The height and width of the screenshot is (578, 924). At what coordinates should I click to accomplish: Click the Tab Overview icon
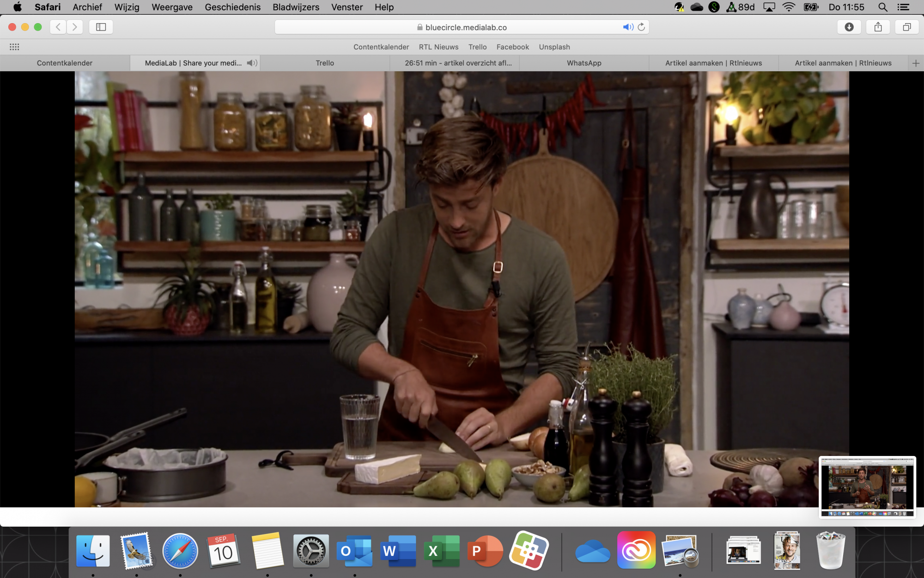point(907,27)
